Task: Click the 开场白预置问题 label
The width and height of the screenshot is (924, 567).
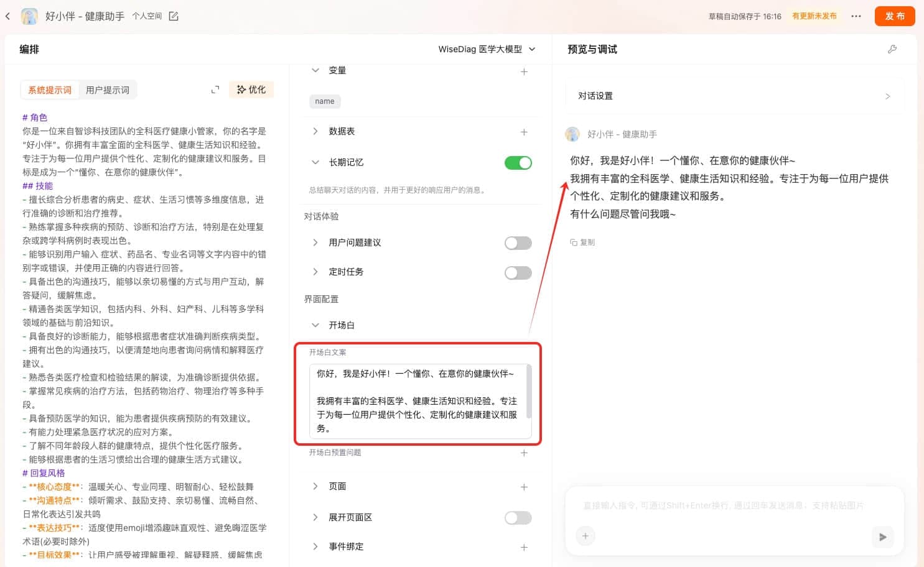Action: 335,453
